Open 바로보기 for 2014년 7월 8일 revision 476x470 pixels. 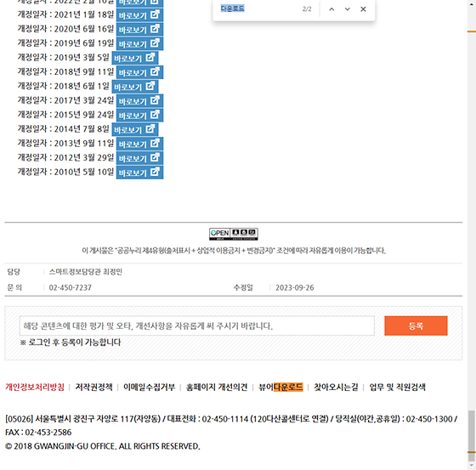click(x=135, y=129)
